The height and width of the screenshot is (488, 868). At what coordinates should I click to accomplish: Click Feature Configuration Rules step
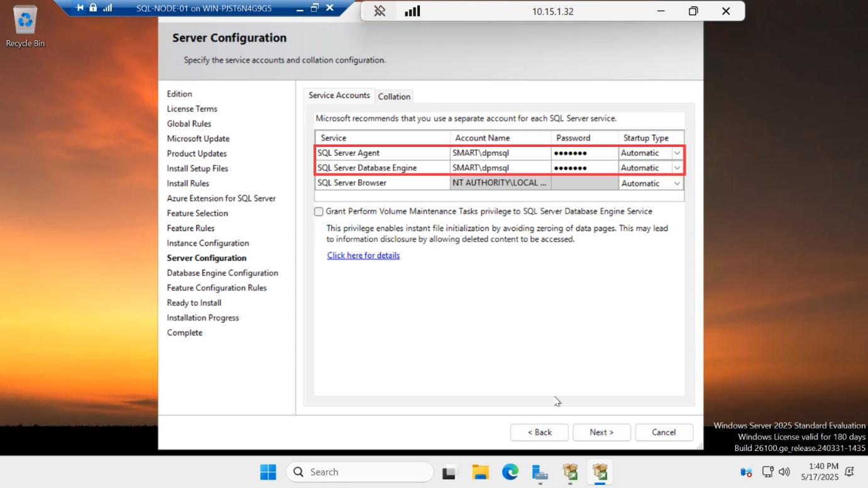click(x=217, y=288)
